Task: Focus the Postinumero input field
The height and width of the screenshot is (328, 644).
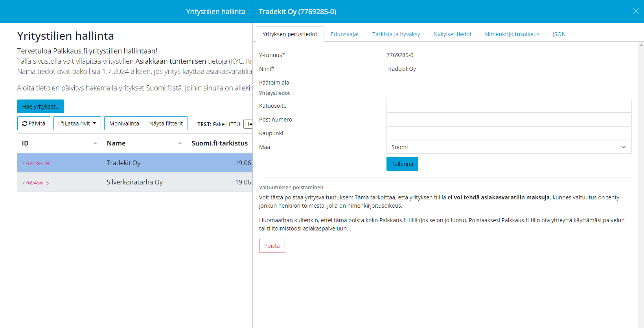Action: 509,120
